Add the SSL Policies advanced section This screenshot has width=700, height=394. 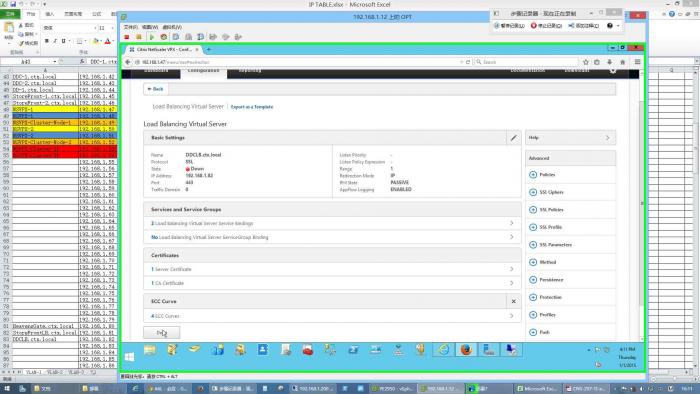[x=533, y=210]
